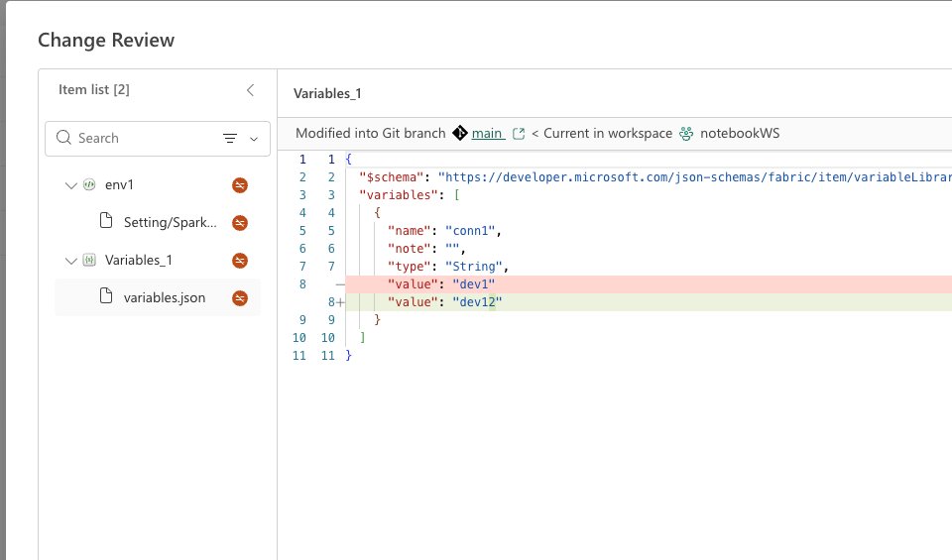Click the schema URL string
Viewport: 952px width, 560px height.
[694, 177]
